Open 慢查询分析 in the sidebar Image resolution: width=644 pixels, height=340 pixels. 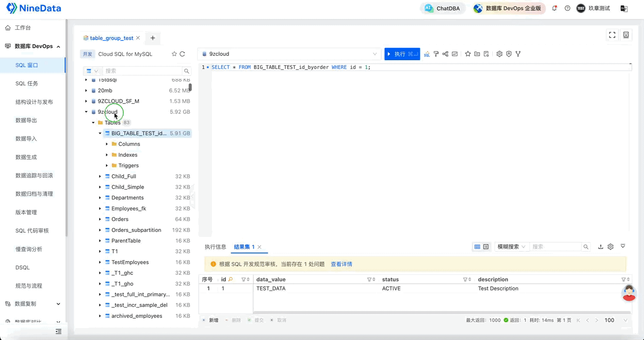pos(29,249)
